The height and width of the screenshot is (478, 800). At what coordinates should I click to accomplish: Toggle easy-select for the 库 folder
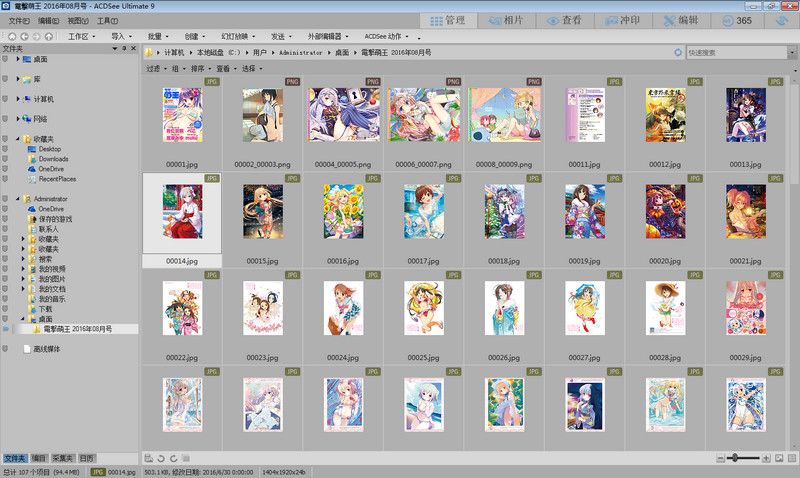5,79
